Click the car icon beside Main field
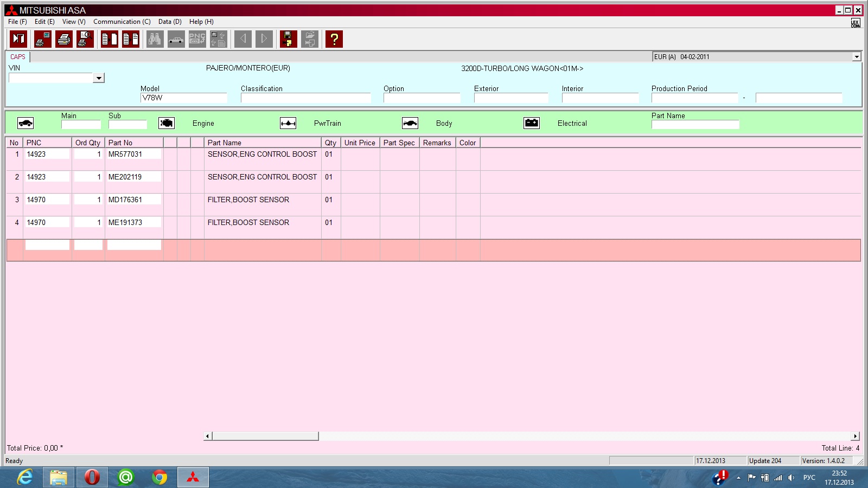 coord(25,123)
